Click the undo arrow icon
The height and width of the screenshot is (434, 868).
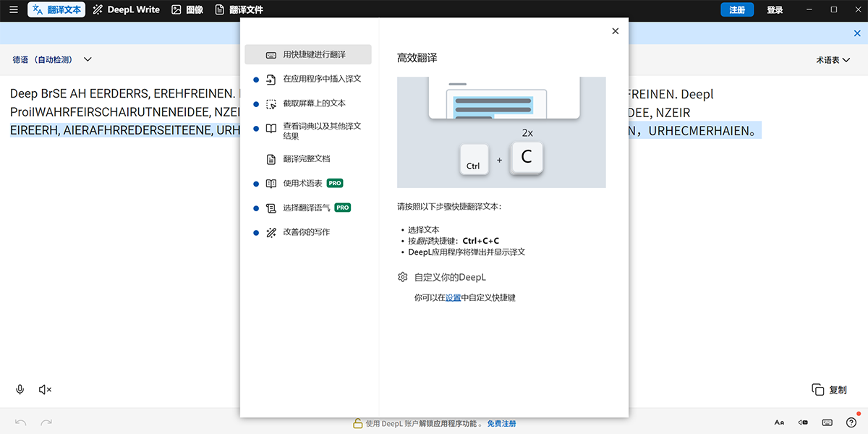[x=21, y=422]
